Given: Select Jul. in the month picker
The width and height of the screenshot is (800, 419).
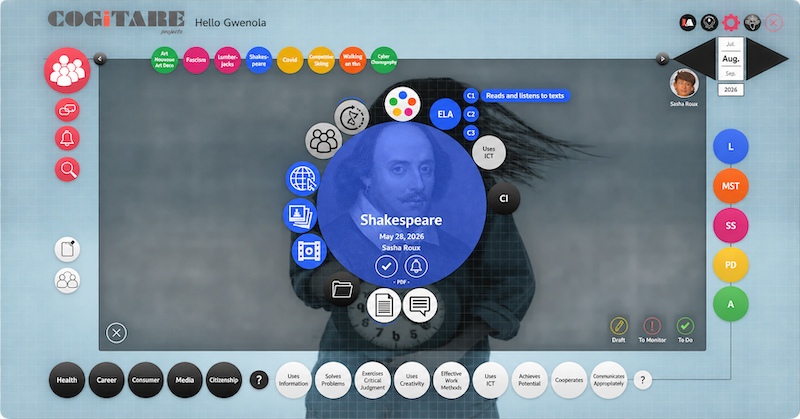Looking at the screenshot, I should coord(731,44).
